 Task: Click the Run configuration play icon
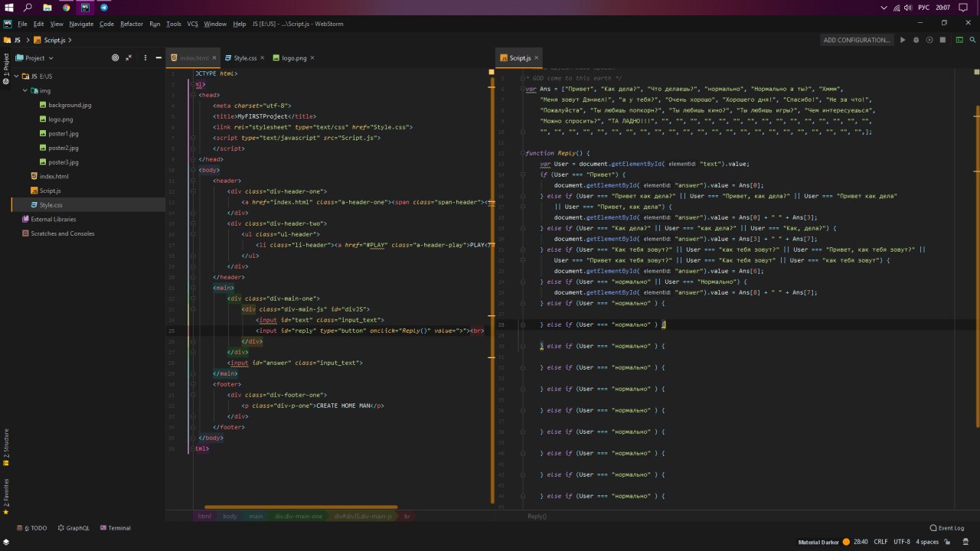[903, 40]
